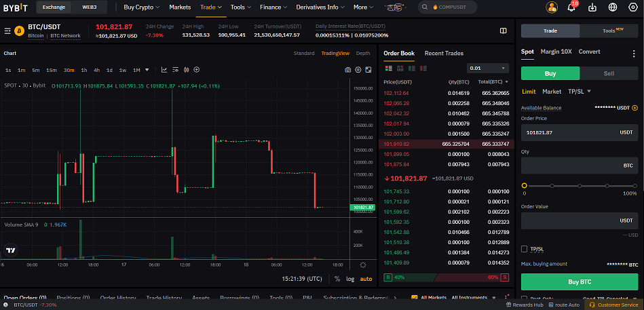Toggle the All Markets checkbox
Image resolution: width=644 pixels, height=310 pixels.
415,298
